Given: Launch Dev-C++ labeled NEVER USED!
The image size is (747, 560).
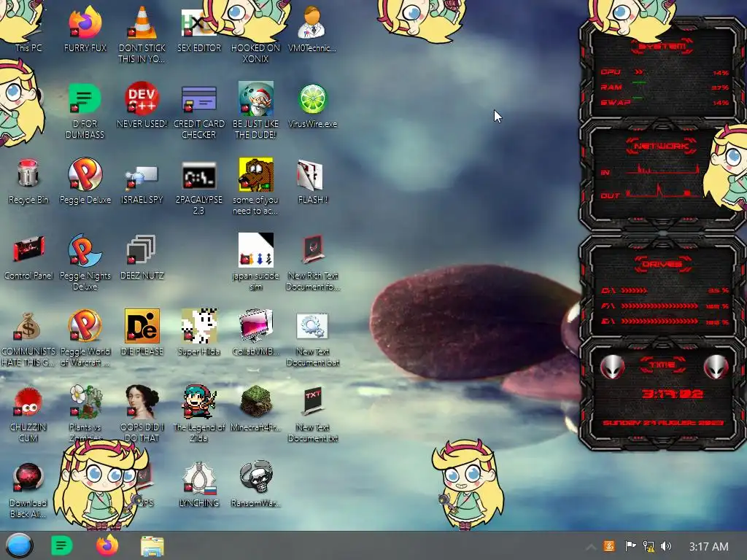Looking at the screenshot, I should click(x=142, y=98).
